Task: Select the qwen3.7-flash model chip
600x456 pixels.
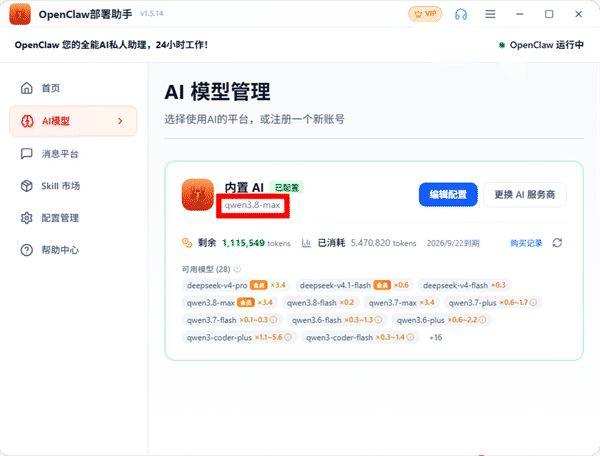Action: (x=232, y=320)
